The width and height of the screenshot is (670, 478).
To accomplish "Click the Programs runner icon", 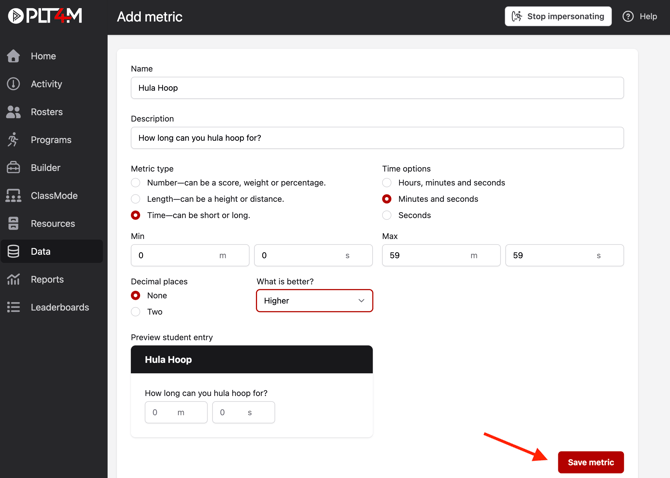I will 13,140.
